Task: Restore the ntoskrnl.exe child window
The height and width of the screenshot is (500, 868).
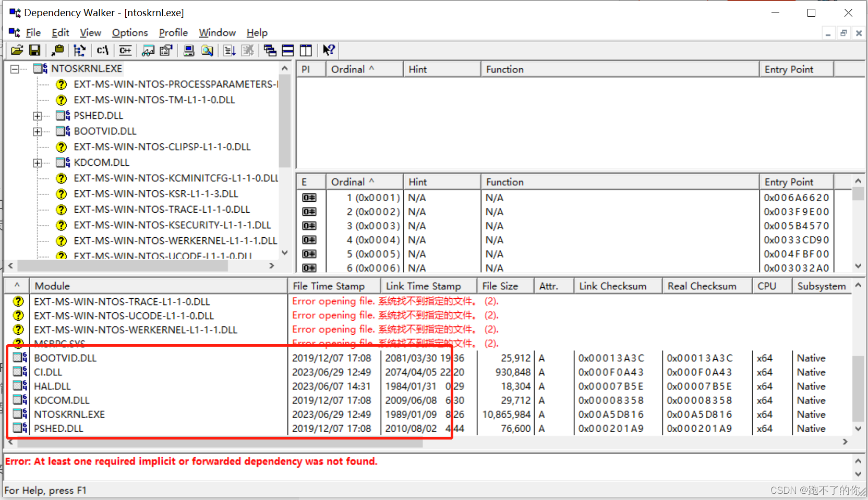Action: [x=843, y=33]
